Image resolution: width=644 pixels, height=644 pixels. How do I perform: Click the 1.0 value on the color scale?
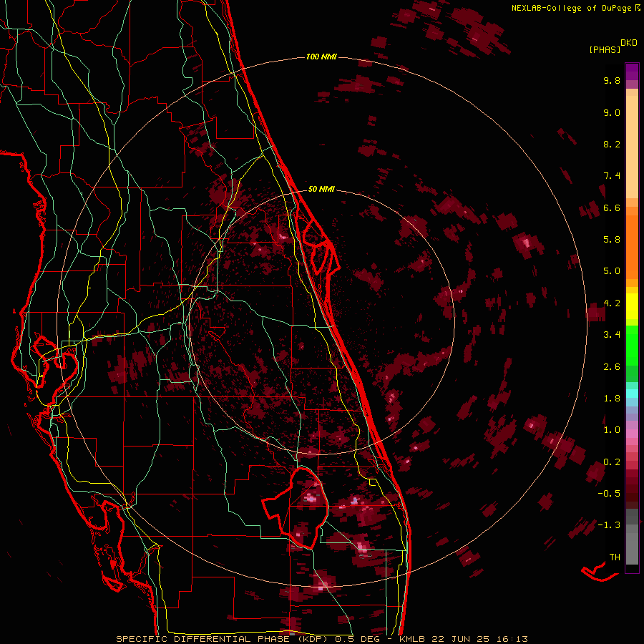pyautogui.click(x=612, y=430)
